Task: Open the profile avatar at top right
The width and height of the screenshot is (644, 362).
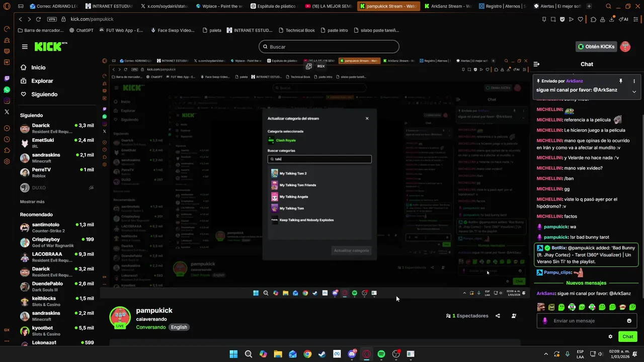Action: 625,47
